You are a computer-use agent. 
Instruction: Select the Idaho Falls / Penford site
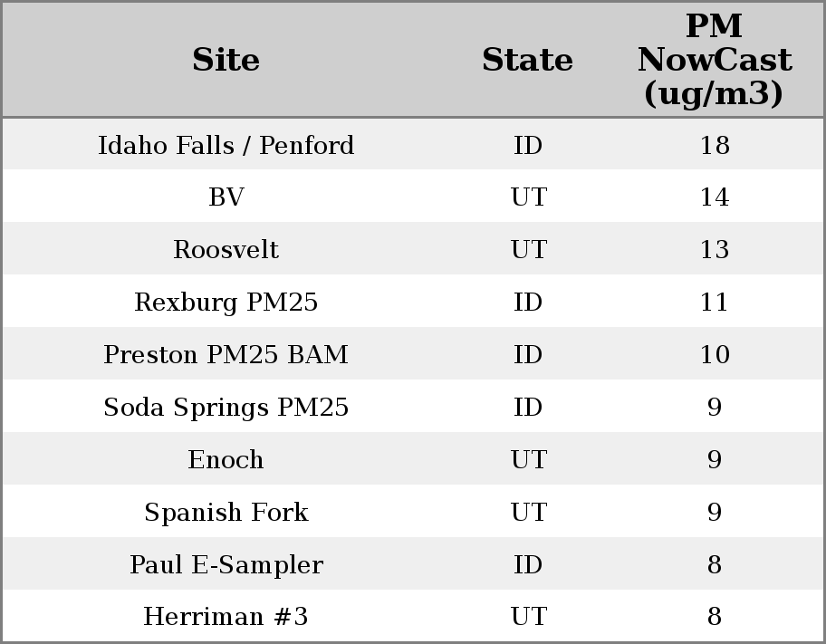tap(226, 145)
